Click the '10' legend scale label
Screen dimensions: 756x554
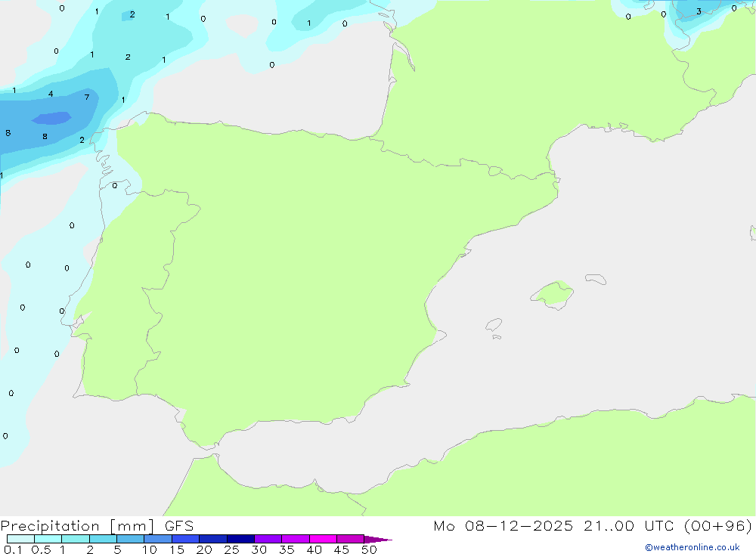[x=149, y=549]
